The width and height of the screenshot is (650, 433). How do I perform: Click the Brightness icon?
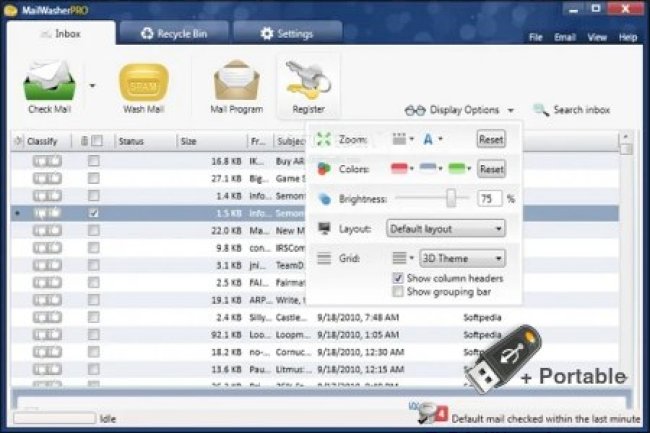click(325, 199)
